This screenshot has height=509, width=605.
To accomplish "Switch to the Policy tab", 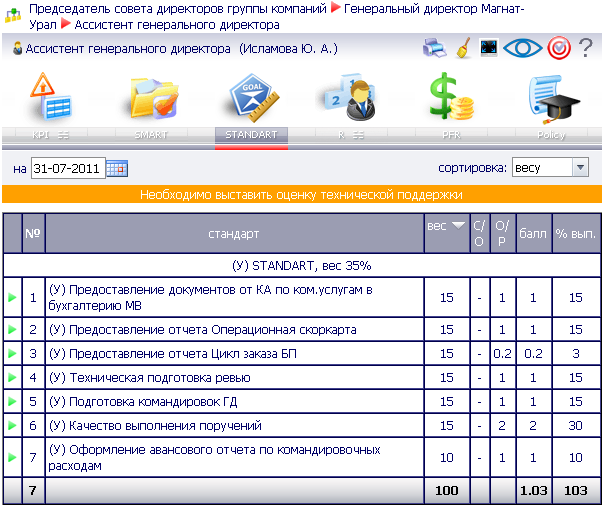I will pyautogui.click(x=551, y=135).
